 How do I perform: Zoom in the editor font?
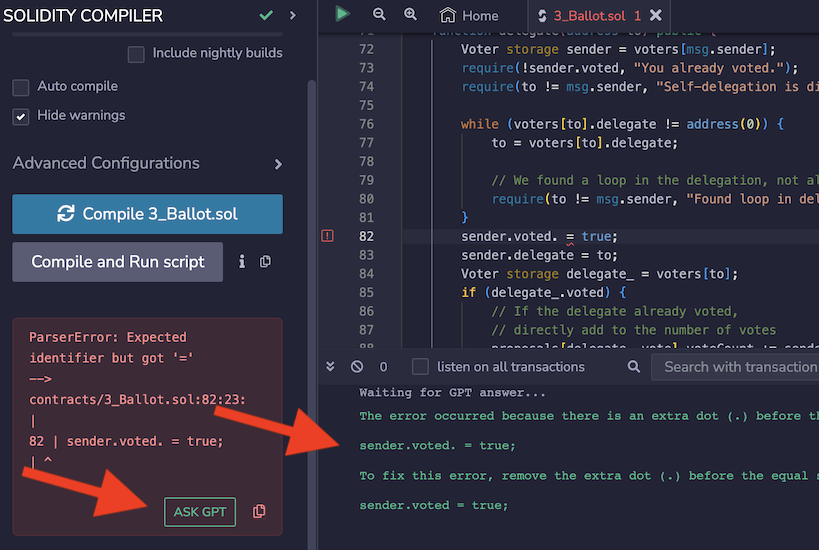point(411,15)
